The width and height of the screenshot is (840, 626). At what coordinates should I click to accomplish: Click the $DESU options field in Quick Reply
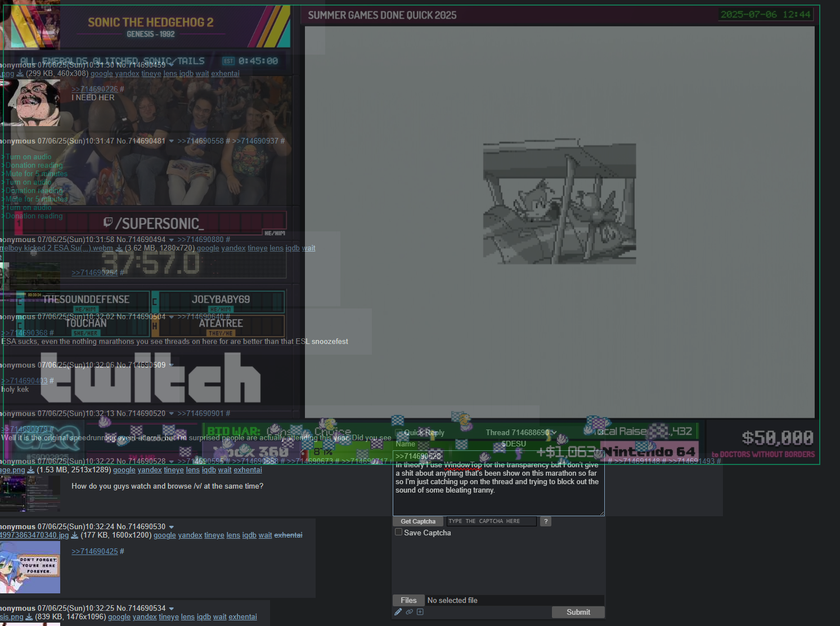[551, 444]
